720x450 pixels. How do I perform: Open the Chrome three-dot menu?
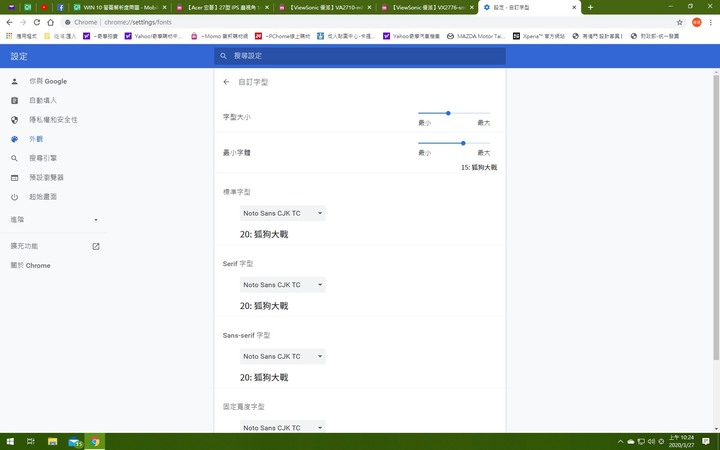[x=710, y=22]
